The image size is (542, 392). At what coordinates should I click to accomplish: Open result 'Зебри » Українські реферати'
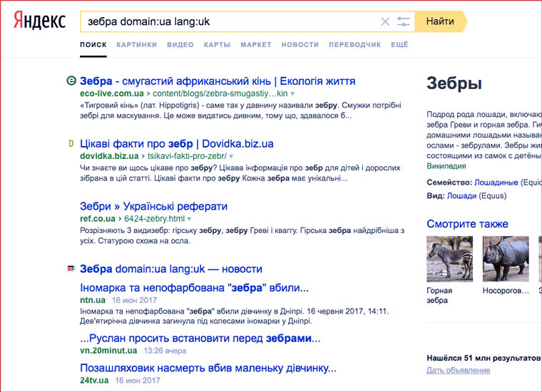click(153, 206)
